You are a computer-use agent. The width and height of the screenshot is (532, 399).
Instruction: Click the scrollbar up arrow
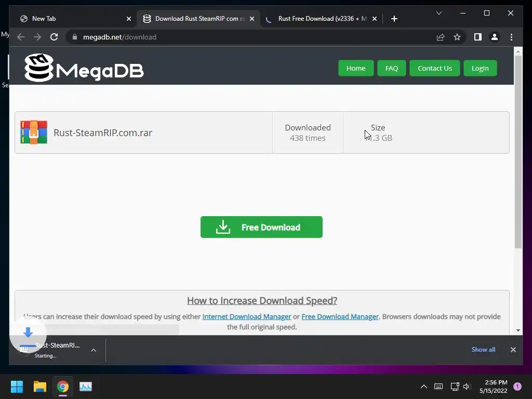(518, 51)
